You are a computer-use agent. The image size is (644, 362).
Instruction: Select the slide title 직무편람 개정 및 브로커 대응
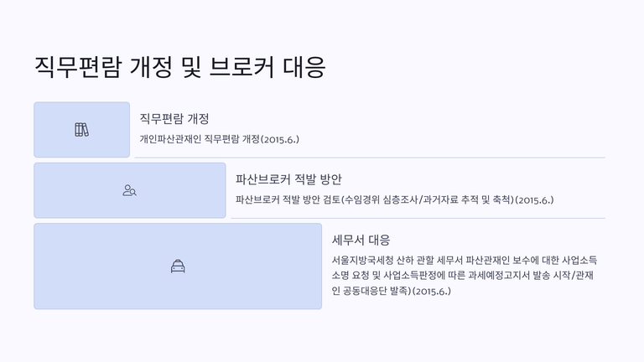pos(179,67)
